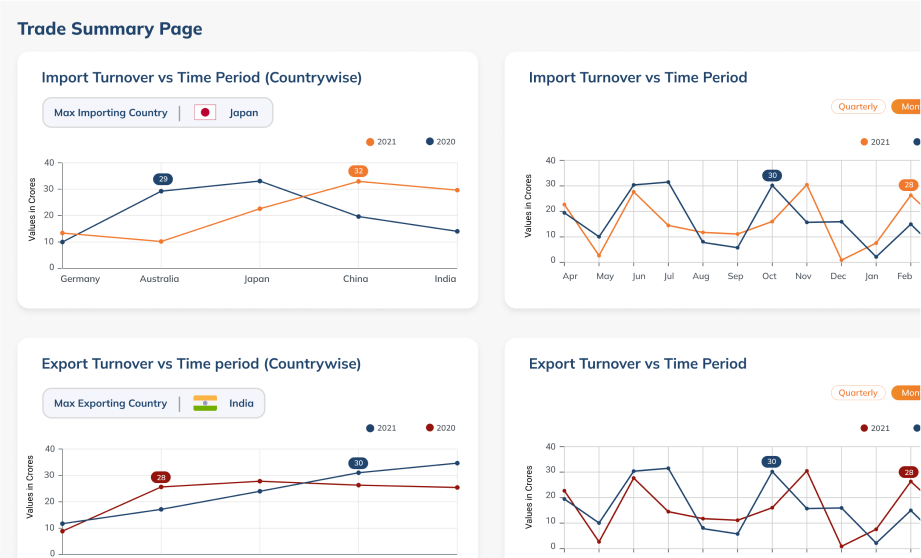
Task: Click the orange 32 data label over China
Action: (358, 171)
